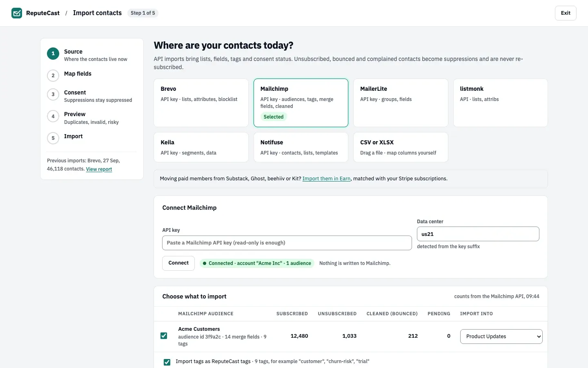Click the Step 1 of 5 badge
Screen dimensions: 588x368
pyautogui.click(x=143, y=13)
